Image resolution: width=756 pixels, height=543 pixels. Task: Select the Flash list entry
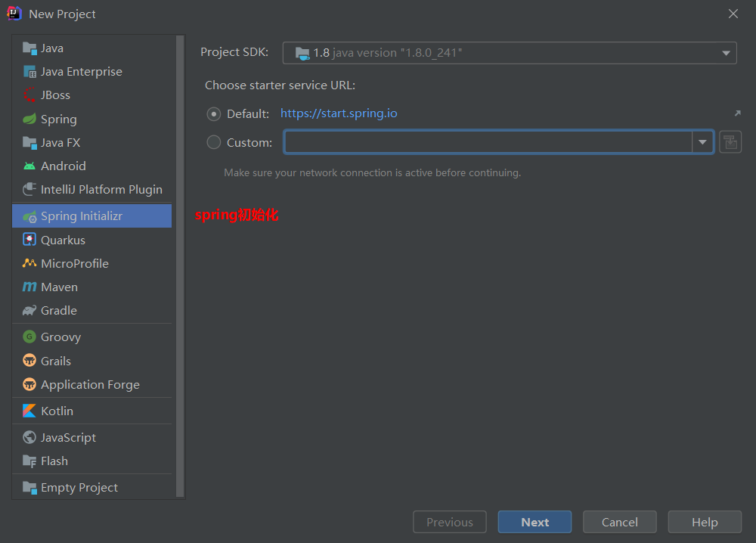pos(91,461)
